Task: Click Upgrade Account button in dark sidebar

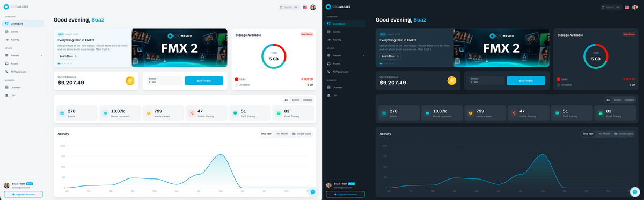Action: [345, 194]
